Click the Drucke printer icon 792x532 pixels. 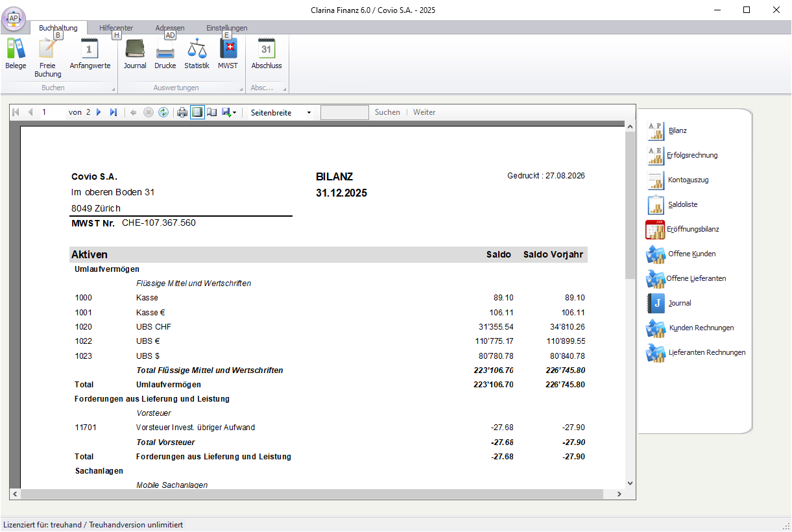(165, 54)
